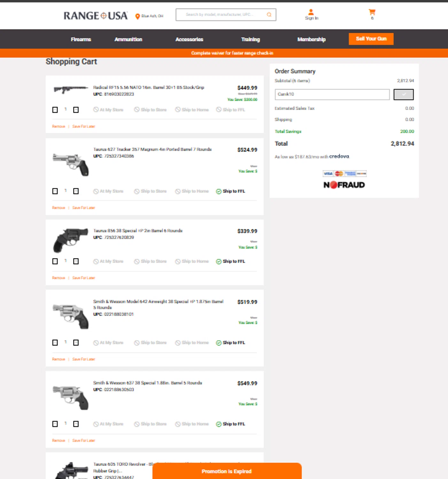Open the Taurus 856 38 Special product thumbnail

tap(71, 240)
